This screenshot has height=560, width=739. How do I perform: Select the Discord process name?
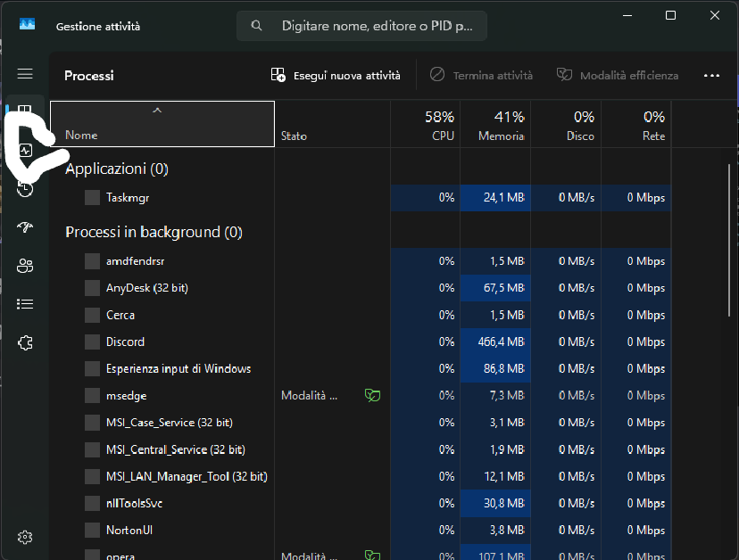pyautogui.click(x=125, y=342)
